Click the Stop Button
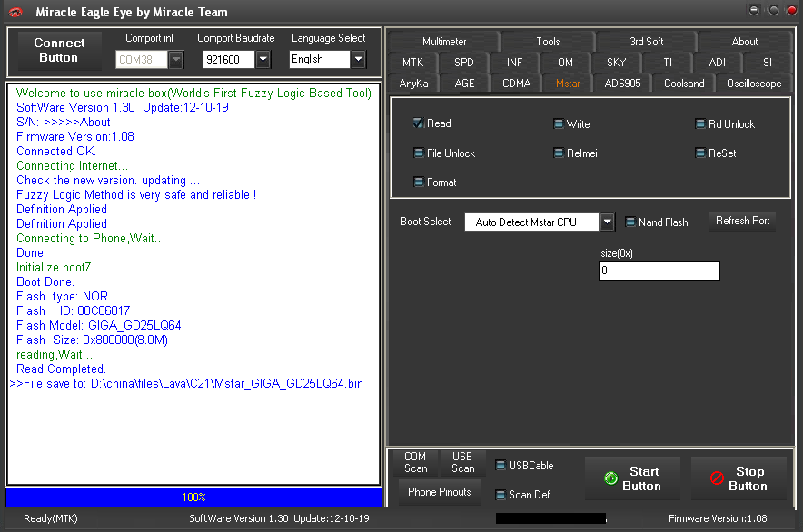Image resolution: width=803 pixels, height=532 pixels. (x=739, y=478)
